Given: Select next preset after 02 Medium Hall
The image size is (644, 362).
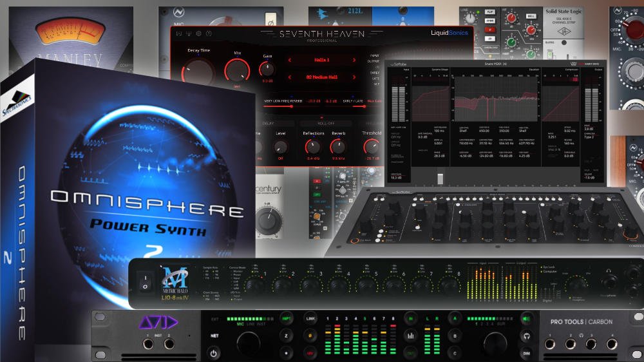Looking at the screenshot, I should 354,77.
